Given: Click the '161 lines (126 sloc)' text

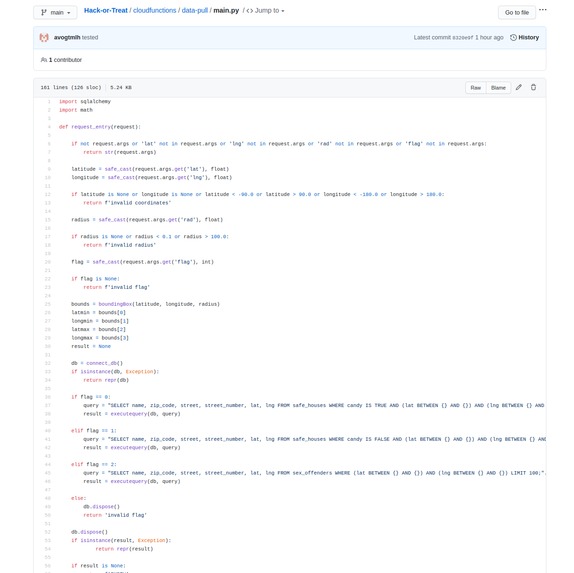Looking at the screenshot, I should (71, 87).
